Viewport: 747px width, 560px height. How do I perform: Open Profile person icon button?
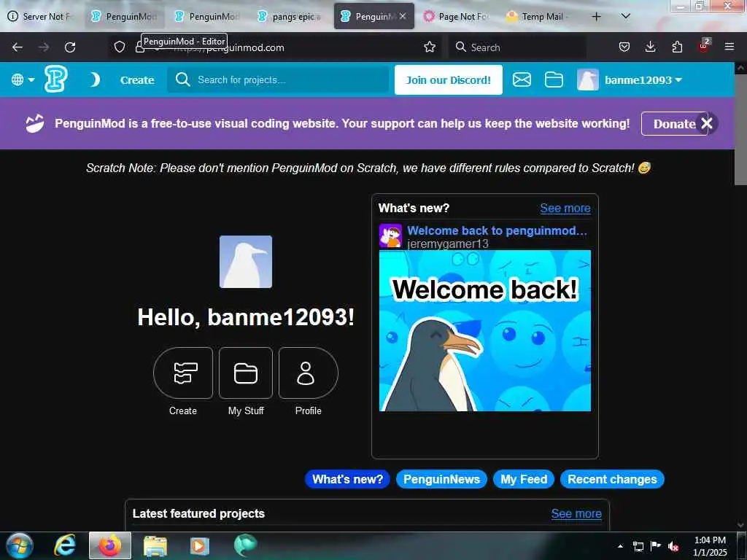(309, 373)
